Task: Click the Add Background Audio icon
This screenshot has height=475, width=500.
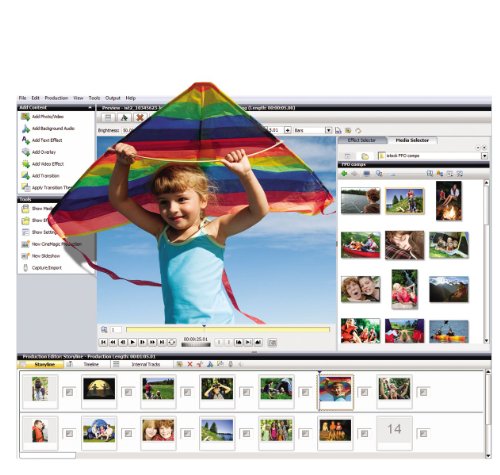Action: [26, 129]
